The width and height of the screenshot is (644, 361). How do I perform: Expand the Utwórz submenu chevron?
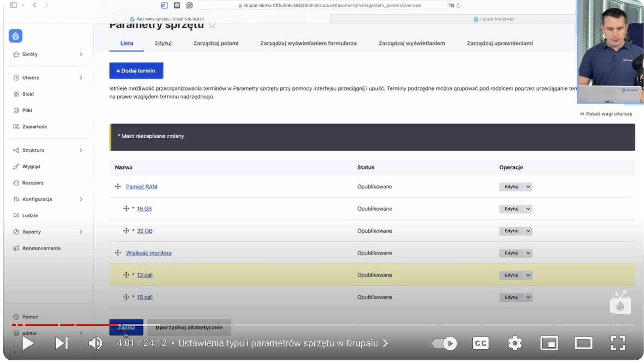81,78
